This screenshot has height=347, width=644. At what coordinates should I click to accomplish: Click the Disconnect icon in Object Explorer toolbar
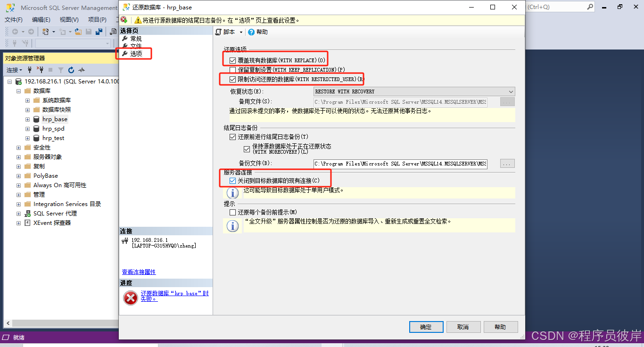[41, 70]
